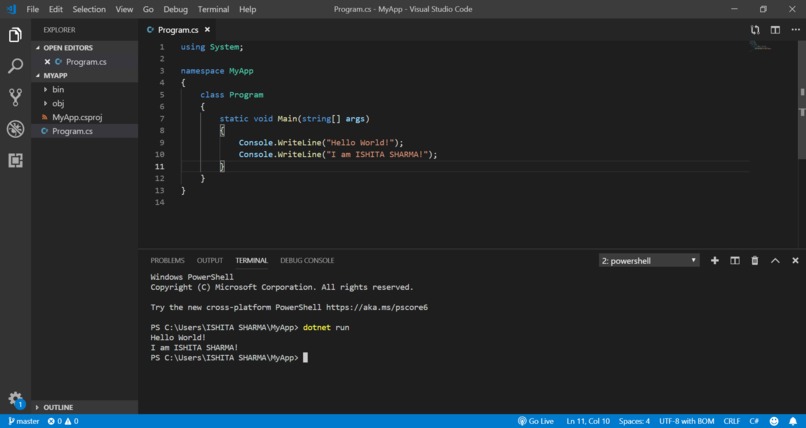Open the Extensions view
The height and width of the screenshot is (428, 806).
click(15, 160)
